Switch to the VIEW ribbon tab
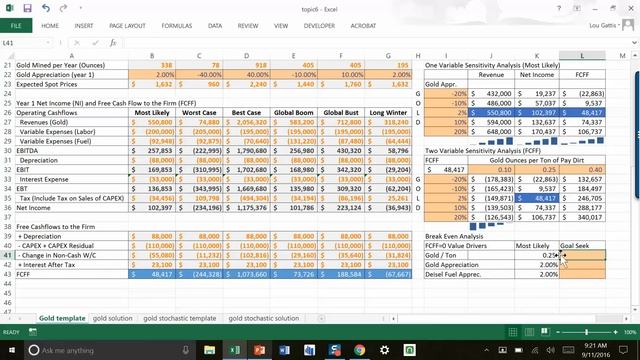 [x=281, y=25]
